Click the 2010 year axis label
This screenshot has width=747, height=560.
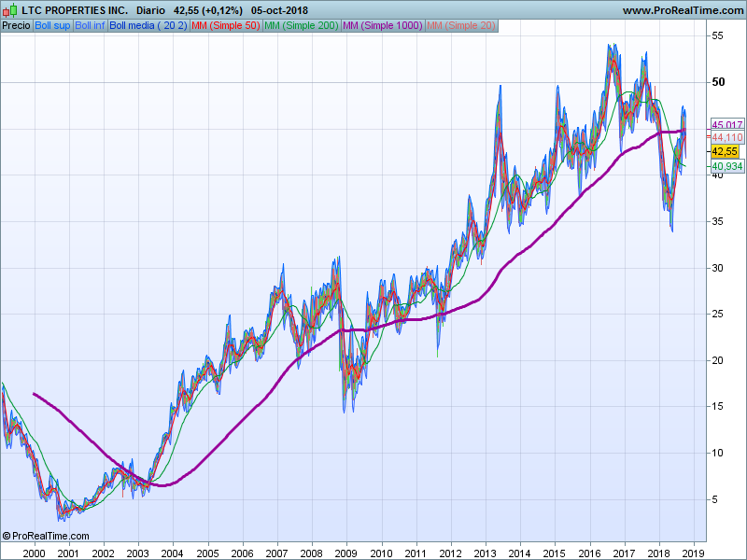click(x=381, y=553)
